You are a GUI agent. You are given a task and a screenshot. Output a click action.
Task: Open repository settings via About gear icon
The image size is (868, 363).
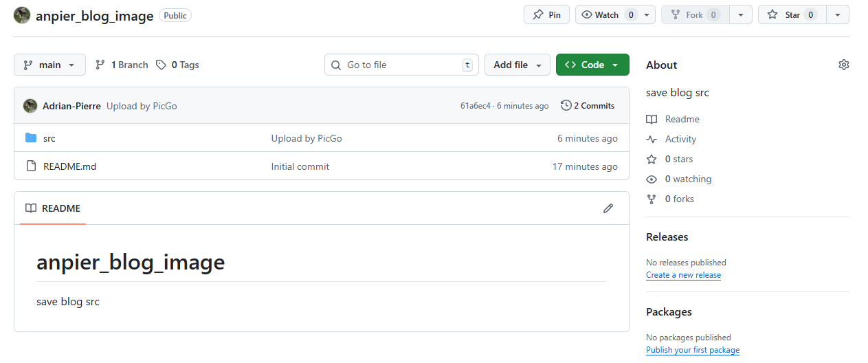tap(844, 65)
